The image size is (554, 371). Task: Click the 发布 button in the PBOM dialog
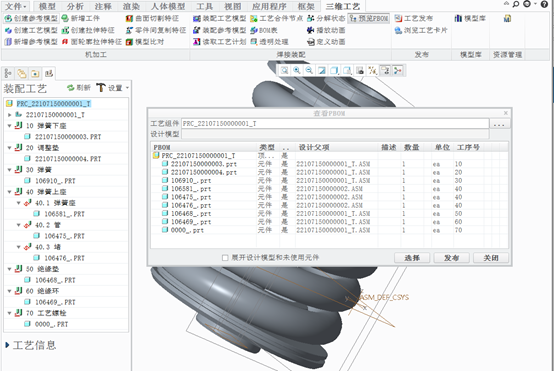tap(452, 258)
